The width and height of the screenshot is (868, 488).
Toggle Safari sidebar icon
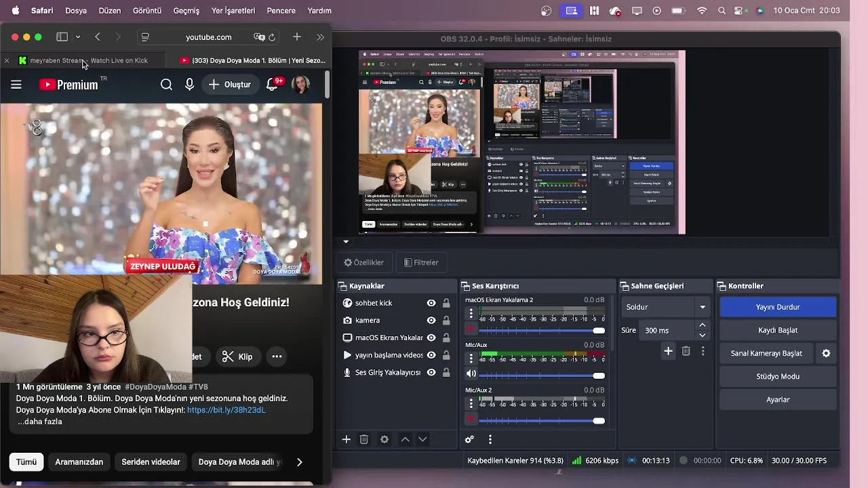click(x=62, y=37)
